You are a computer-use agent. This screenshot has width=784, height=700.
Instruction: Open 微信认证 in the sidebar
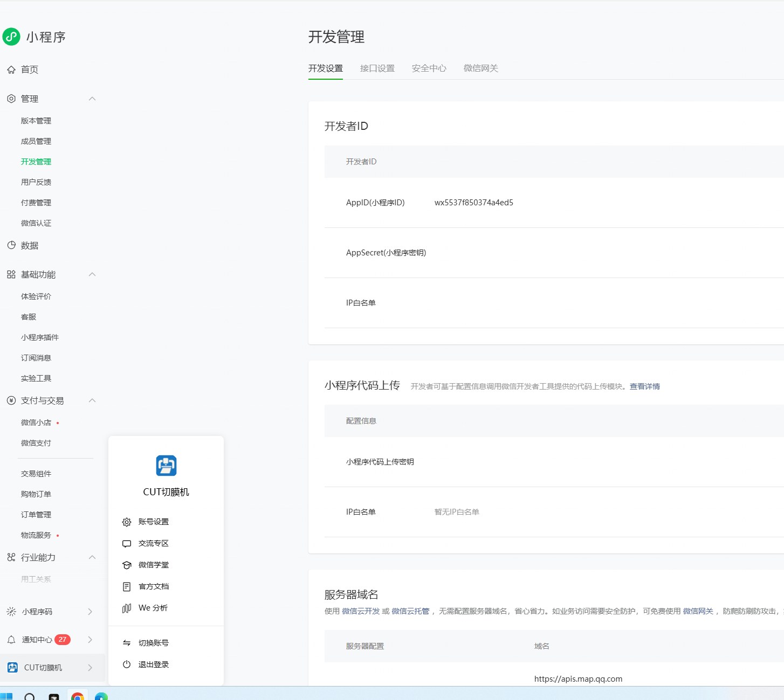pos(36,223)
